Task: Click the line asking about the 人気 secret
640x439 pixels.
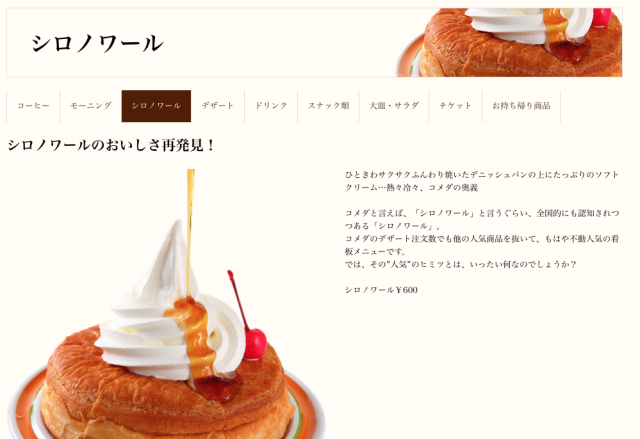Action: 460,264
